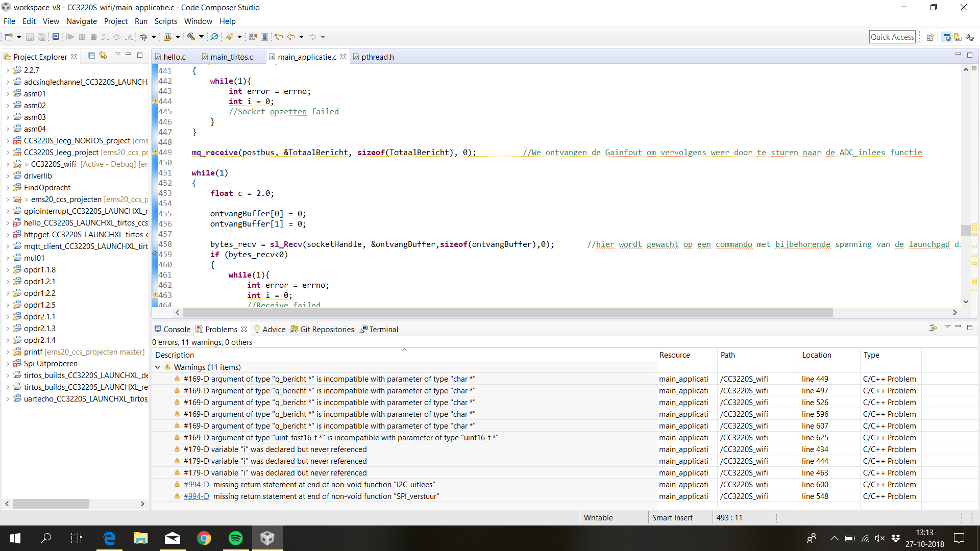Open the Git perspective icon
Image resolution: width=980 pixels, height=551 pixels.
click(958, 37)
